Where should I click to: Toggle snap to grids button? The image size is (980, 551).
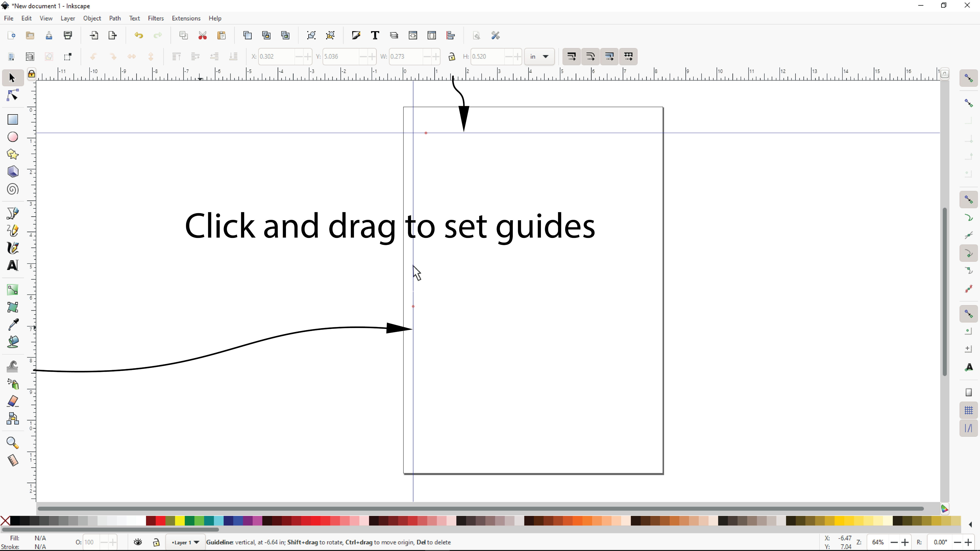(969, 410)
